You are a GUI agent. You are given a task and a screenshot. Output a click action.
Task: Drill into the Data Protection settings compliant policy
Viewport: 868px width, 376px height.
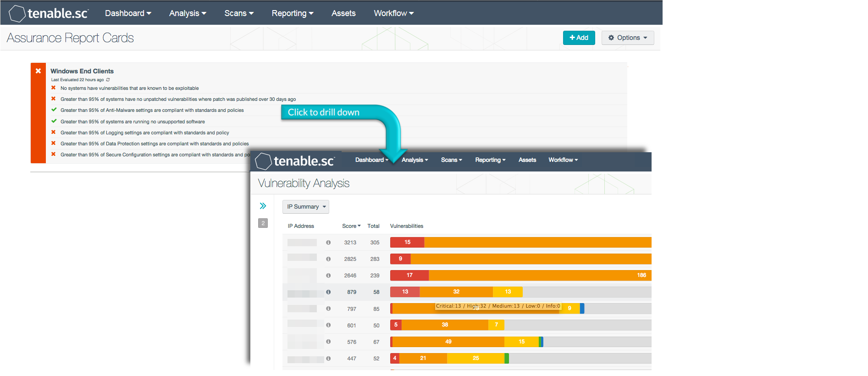coord(155,144)
